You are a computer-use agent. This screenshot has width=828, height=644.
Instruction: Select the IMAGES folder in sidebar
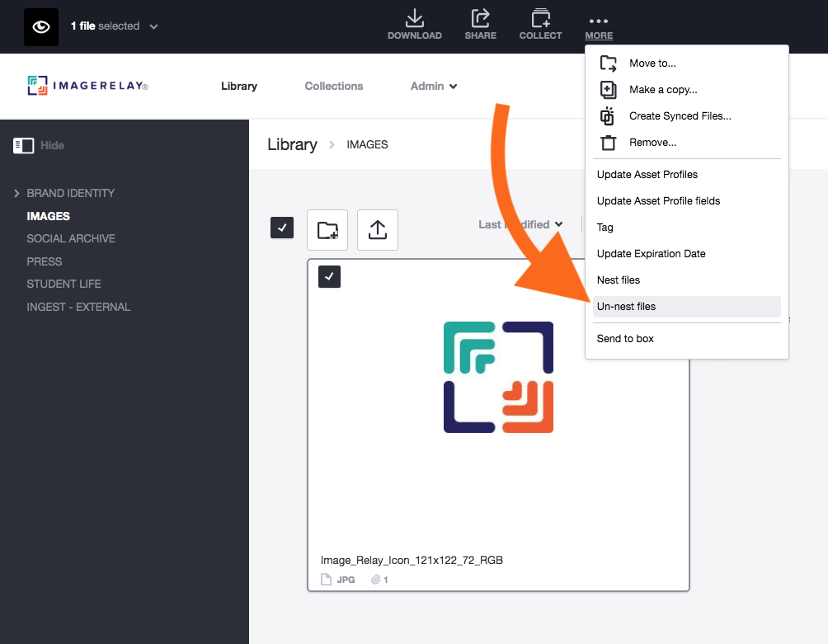point(48,216)
